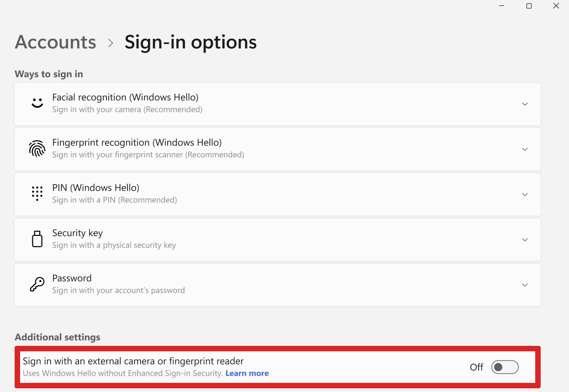
Task: Click the PIN keypad dots icon
Action: point(37,194)
